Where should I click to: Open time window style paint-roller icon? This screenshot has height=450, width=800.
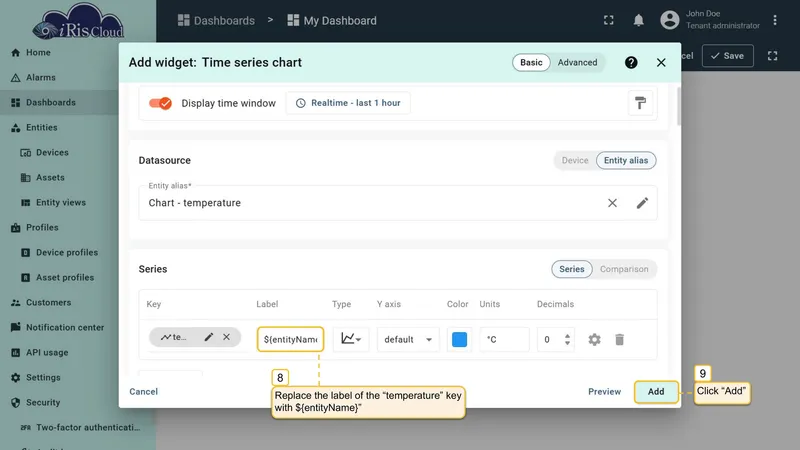tap(640, 103)
